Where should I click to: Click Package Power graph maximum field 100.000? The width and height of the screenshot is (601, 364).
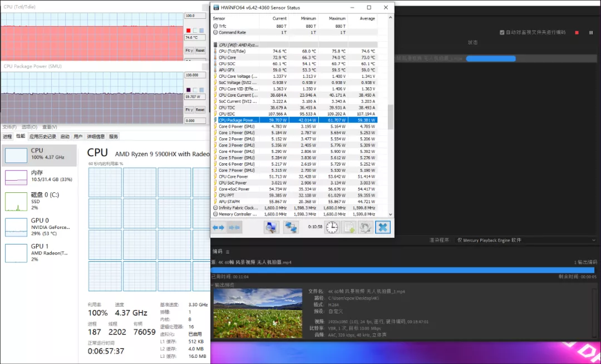coord(195,76)
